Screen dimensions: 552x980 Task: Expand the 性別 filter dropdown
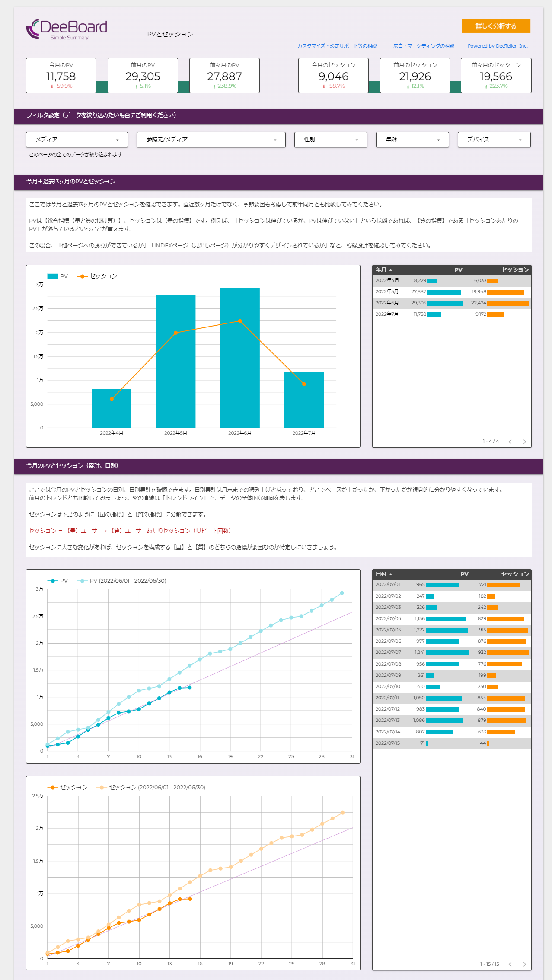coord(331,140)
